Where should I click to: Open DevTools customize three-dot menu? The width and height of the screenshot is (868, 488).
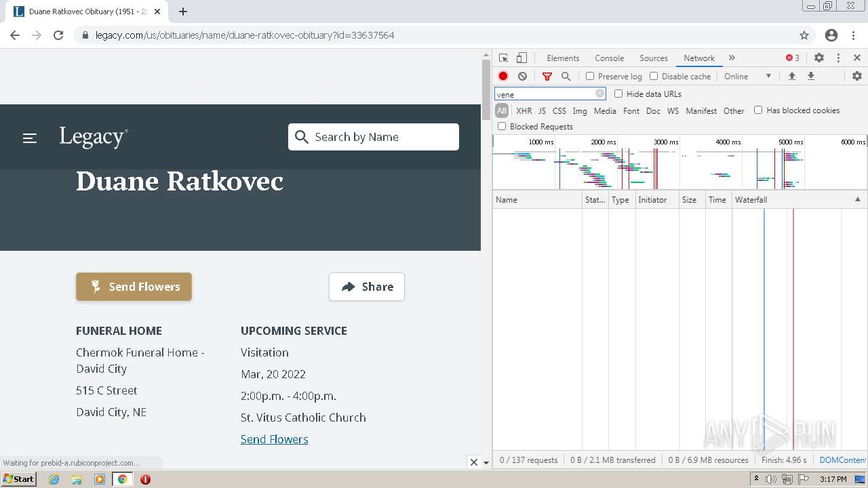coord(838,58)
